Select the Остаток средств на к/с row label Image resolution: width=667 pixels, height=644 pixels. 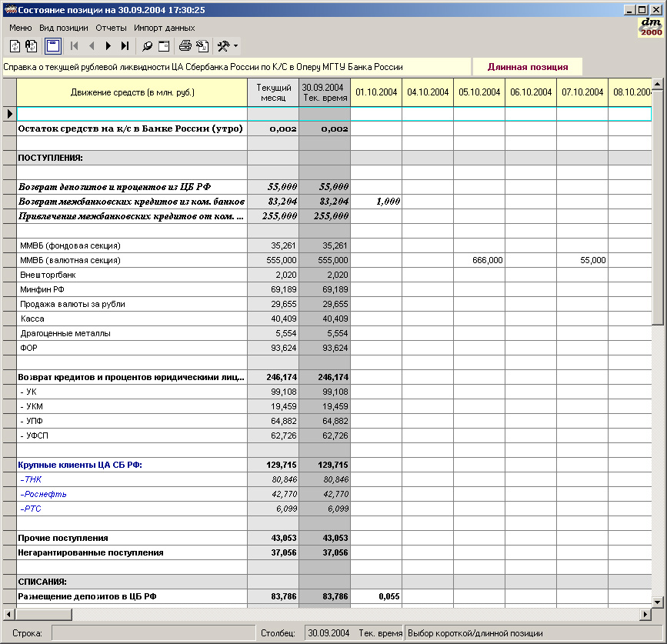(130, 128)
